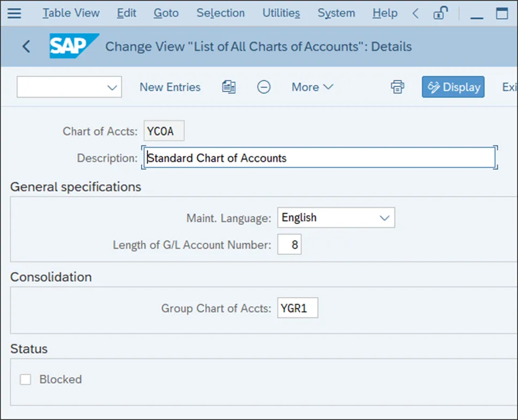The width and height of the screenshot is (518, 420).
Task: Open the Maint. Language dropdown
Action: pyautogui.click(x=384, y=218)
